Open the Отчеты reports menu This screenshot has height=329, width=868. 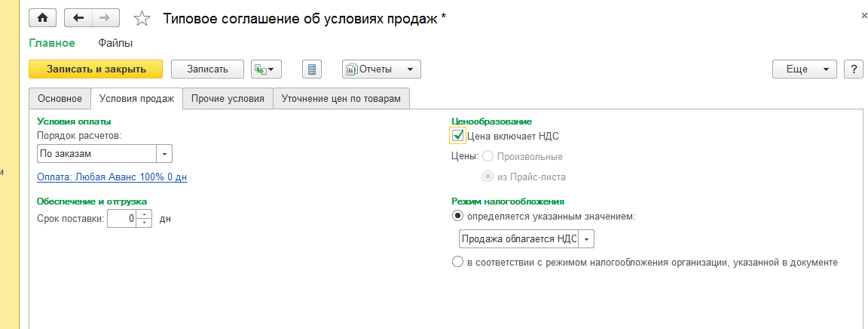pos(381,69)
